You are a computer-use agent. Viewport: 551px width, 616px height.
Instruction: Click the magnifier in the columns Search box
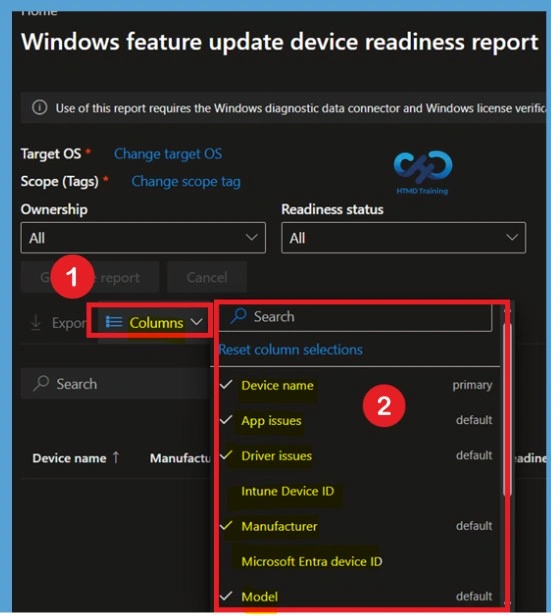[x=238, y=316]
